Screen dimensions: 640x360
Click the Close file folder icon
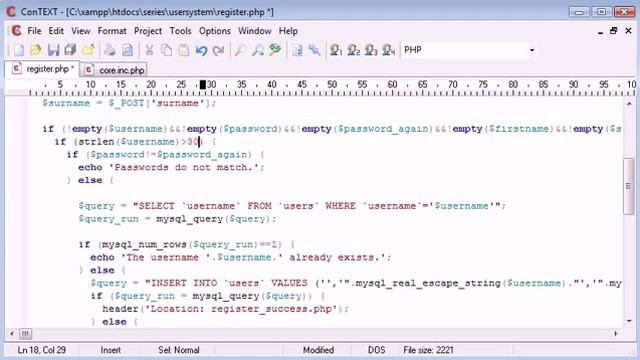[x=88, y=50]
